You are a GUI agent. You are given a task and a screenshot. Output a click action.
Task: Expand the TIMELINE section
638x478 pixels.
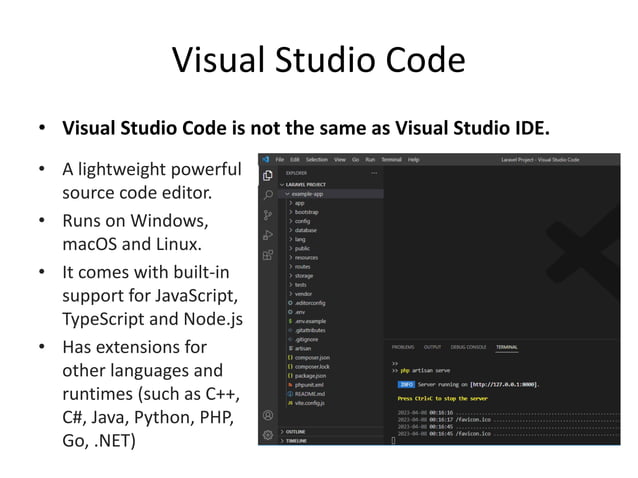tap(298, 440)
